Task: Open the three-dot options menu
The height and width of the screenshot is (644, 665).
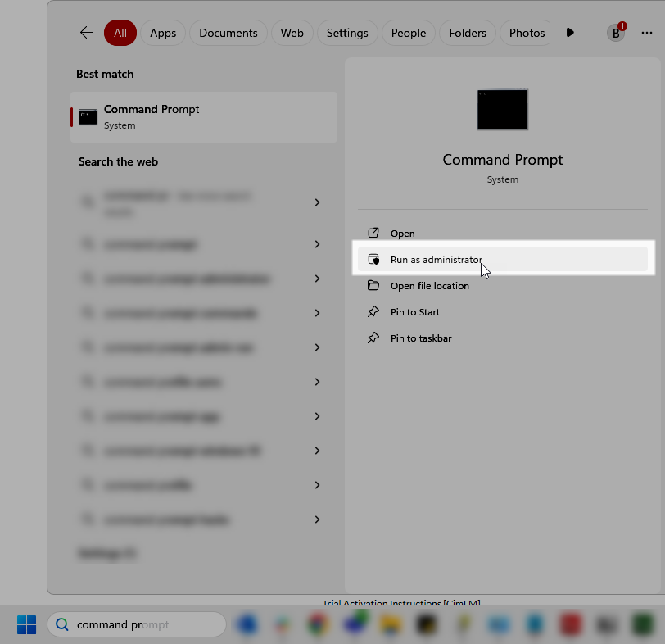Action: 646,33
